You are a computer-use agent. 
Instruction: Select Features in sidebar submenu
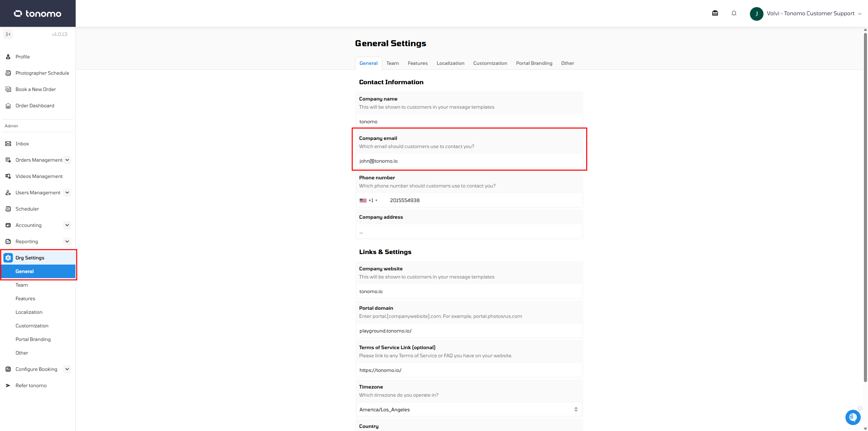coord(25,299)
